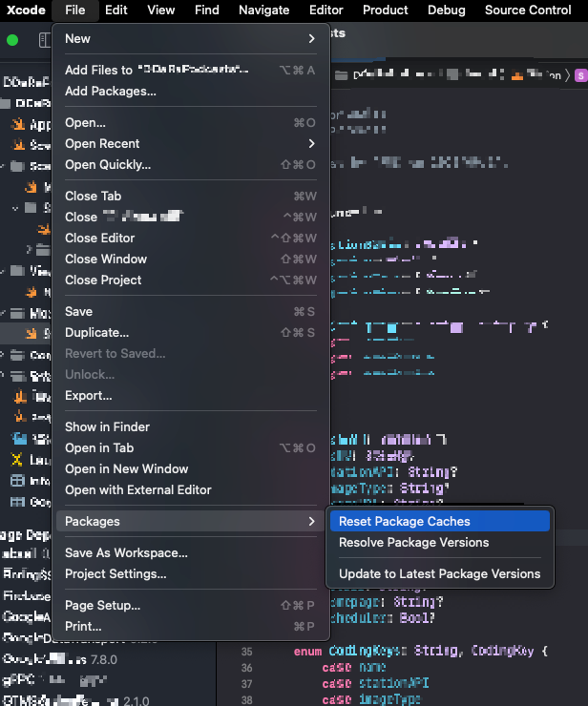Choose Save in File menu

(191, 312)
